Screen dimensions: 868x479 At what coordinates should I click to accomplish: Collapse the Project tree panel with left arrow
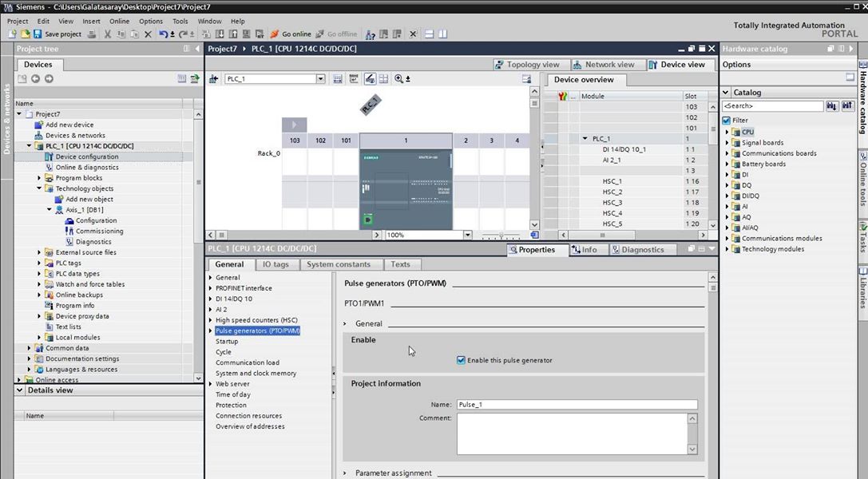click(x=197, y=49)
